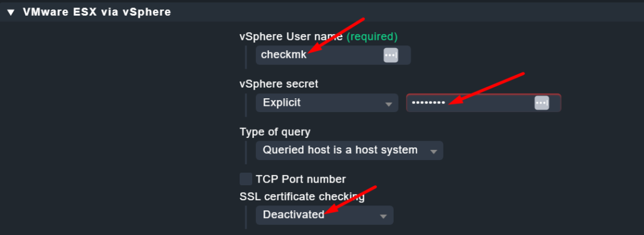Click arrow next to Queried host selector

click(x=433, y=152)
